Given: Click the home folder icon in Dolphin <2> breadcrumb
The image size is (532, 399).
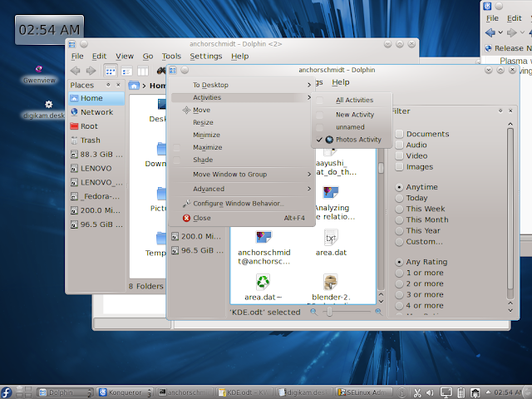Looking at the screenshot, I should (134, 86).
